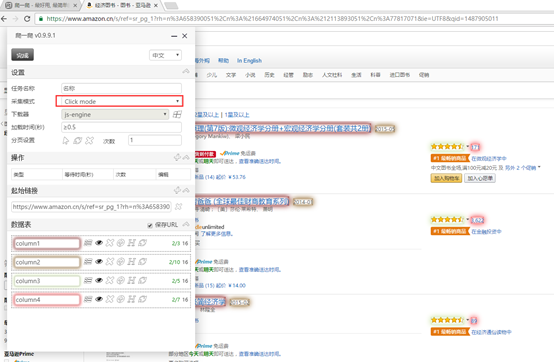Click the 加入购物车 button
The width and height of the screenshot is (554, 362).
point(446,178)
